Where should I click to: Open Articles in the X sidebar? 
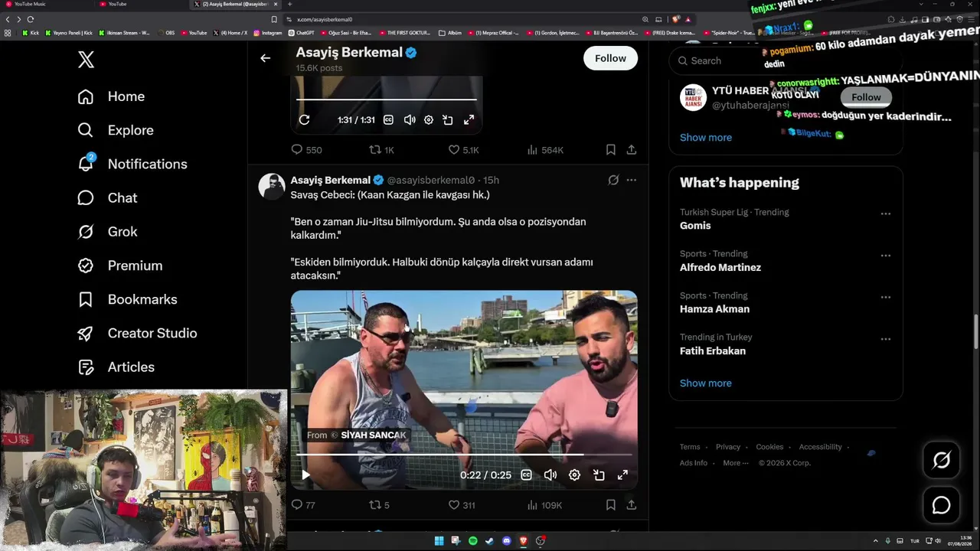point(116,367)
